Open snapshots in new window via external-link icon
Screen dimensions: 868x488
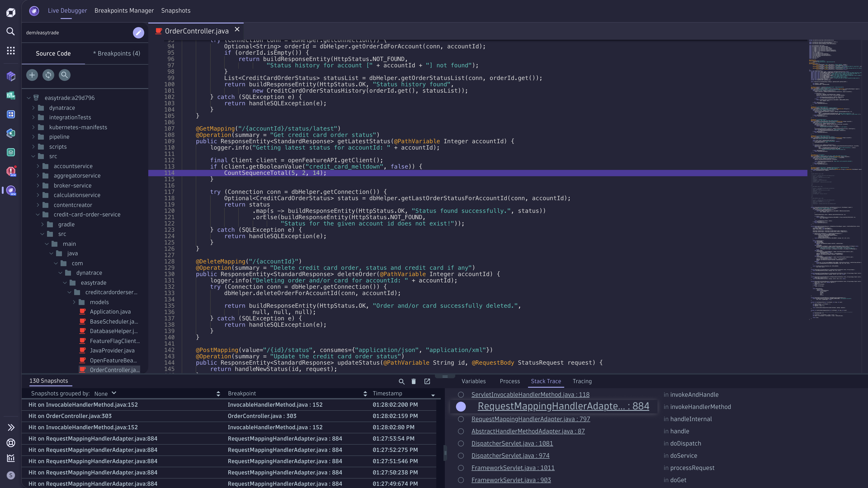click(427, 381)
